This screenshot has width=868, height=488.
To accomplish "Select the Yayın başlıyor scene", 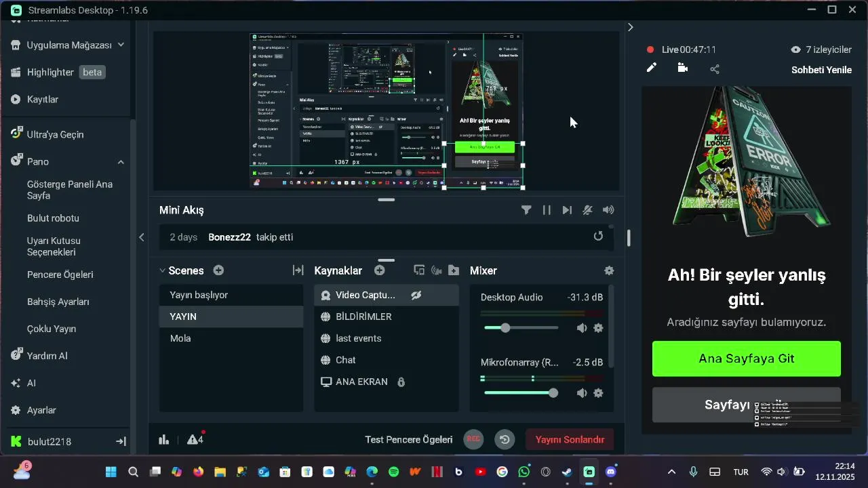I will pos(231,295).
